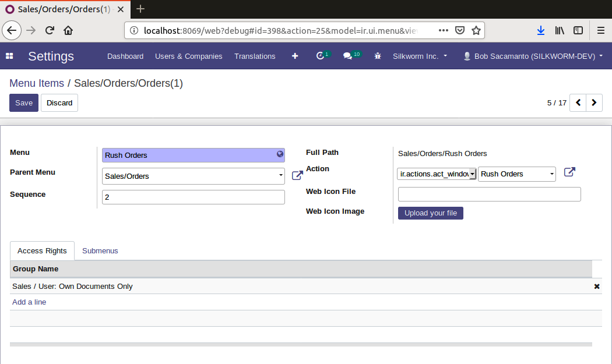Select the Sales/Orders/Orders(1) browser tab
This screenshot has height=364, width=612.
point(64,9)
